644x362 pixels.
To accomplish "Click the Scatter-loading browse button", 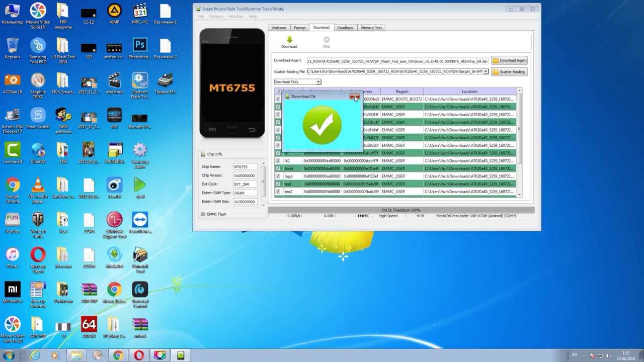I will coord(509,71).
